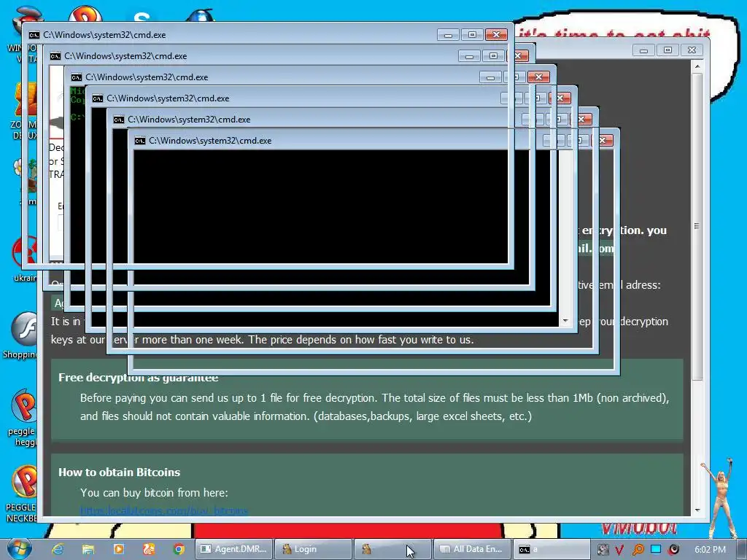Open the orange magnifier tray icon
This screenshot has width=747, height=560.
click(638, 550)
